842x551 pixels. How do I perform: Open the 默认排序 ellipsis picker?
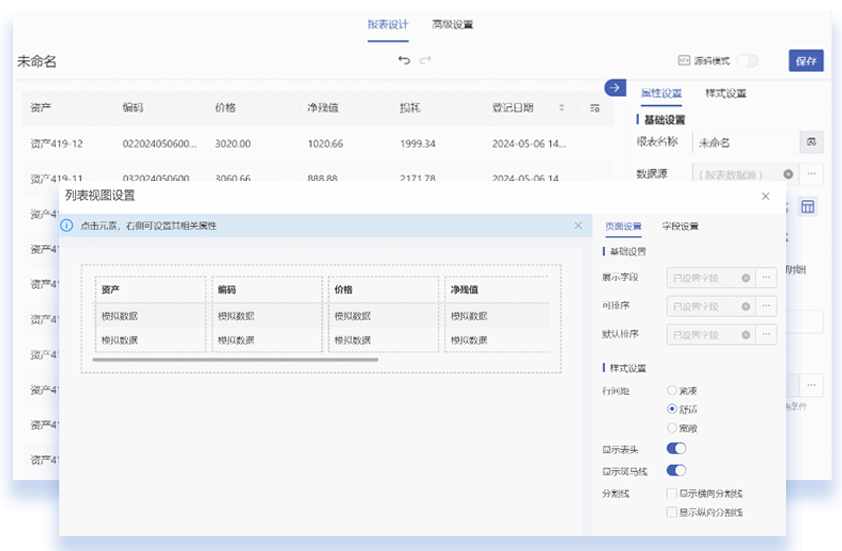(x=766, y=335)
